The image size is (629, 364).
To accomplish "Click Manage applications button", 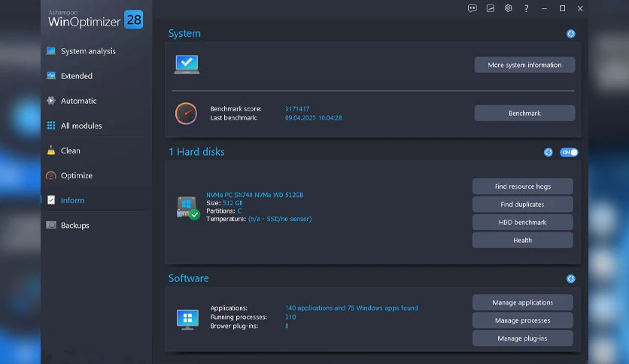I will [x=522, y=302].
